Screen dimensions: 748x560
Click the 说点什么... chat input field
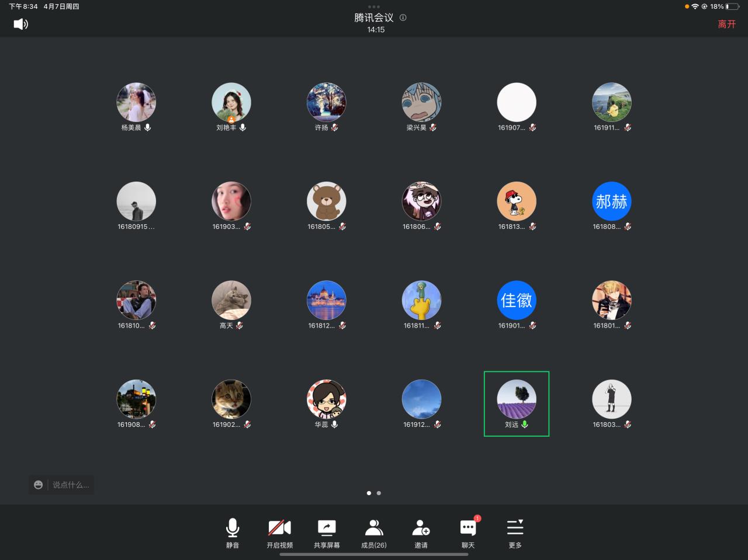click(71, 485)
